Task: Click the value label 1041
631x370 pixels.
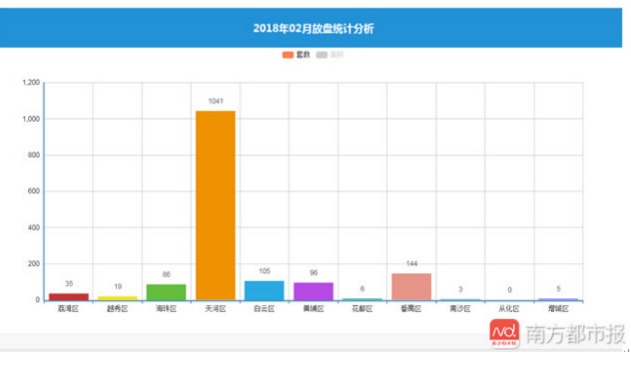Action: (x=216, y=101)
